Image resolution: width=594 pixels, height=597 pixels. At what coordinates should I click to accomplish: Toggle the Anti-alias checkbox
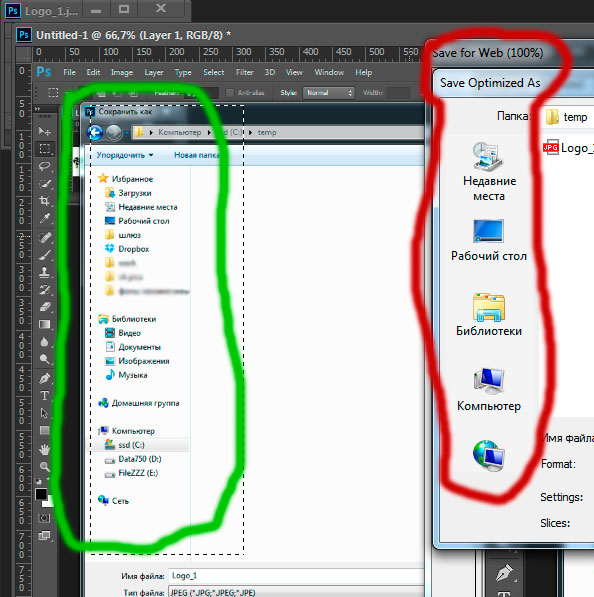(x=230, y=93)
